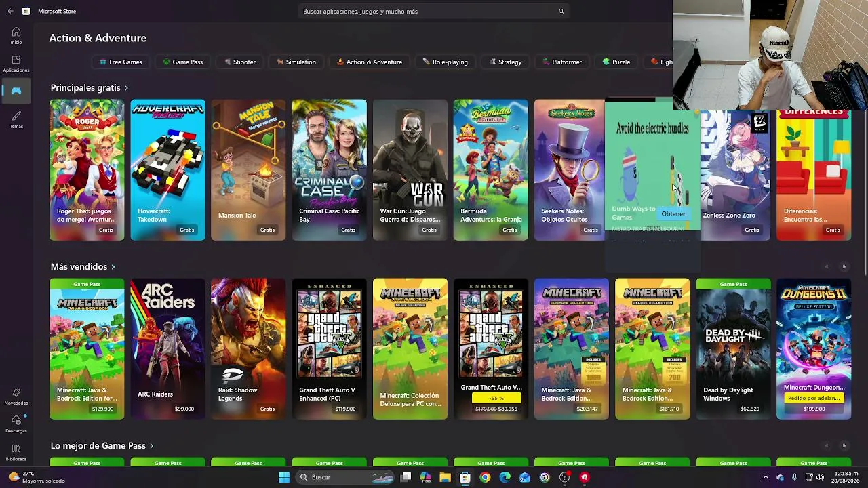
Task: Select the Simulation category tab
Action: 296,62
